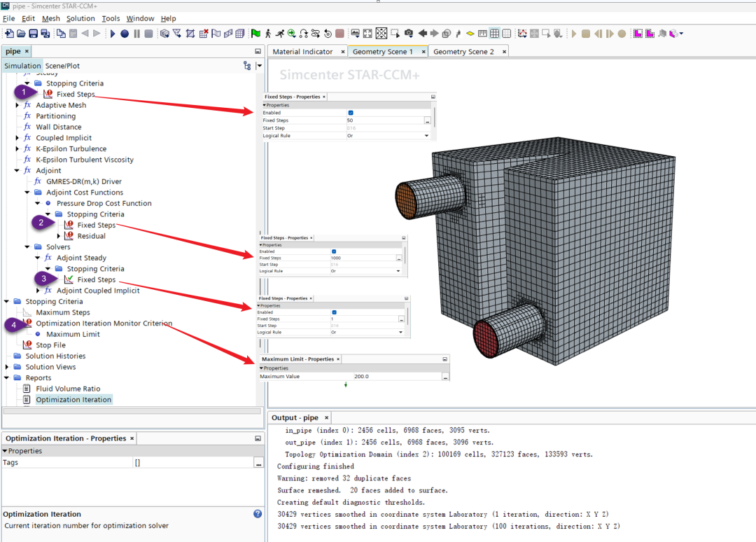Image resolution: width=756 pixels, height=542 pixels.
Task: Select Fluid Volume Ratio report
Action: pos(68,389)
